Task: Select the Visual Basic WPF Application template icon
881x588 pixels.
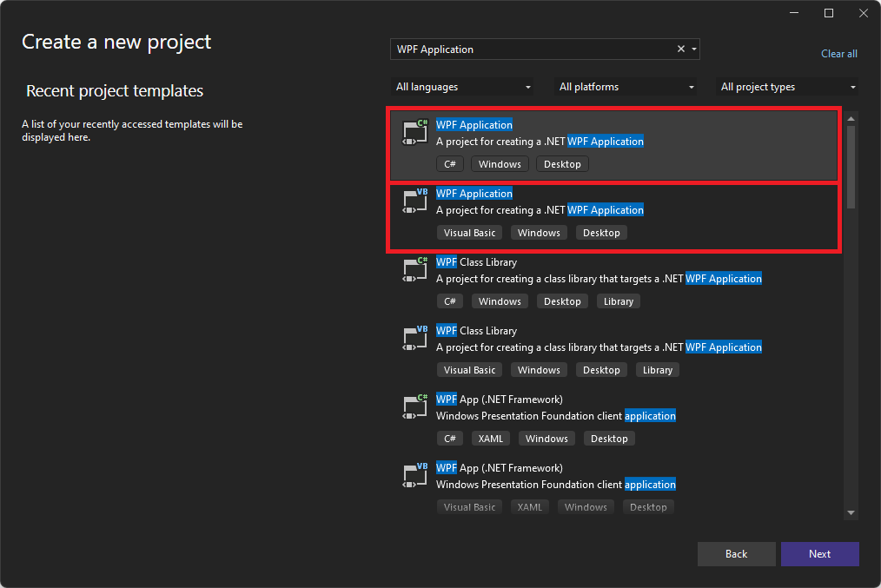Action: point(414,201)
